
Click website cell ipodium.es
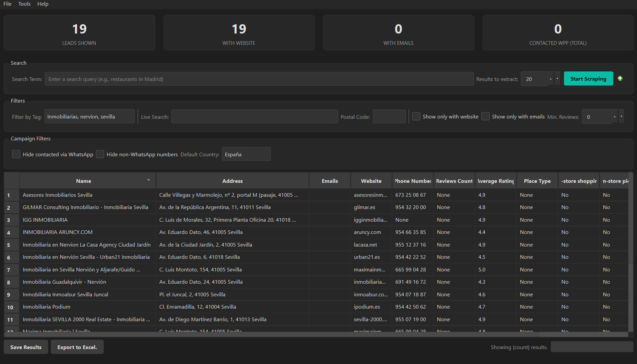371,307
